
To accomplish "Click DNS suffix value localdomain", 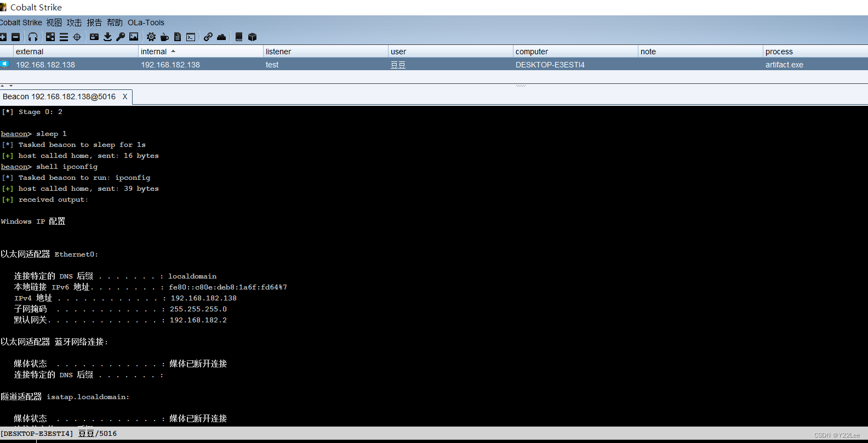I will (192, 276).
